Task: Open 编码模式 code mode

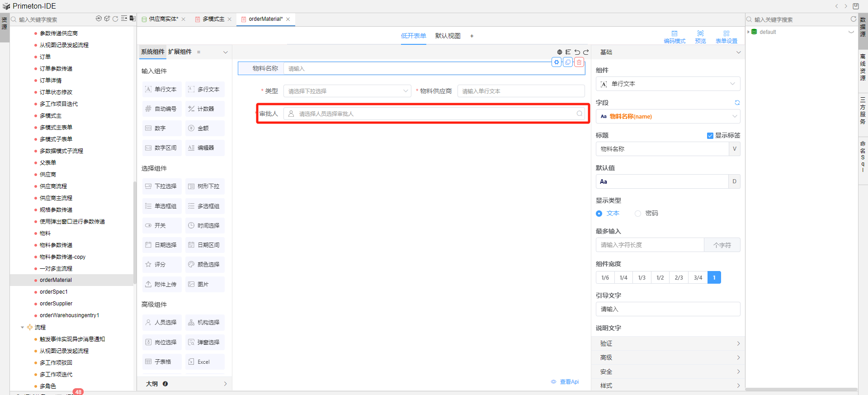Action: click(674, 37)
